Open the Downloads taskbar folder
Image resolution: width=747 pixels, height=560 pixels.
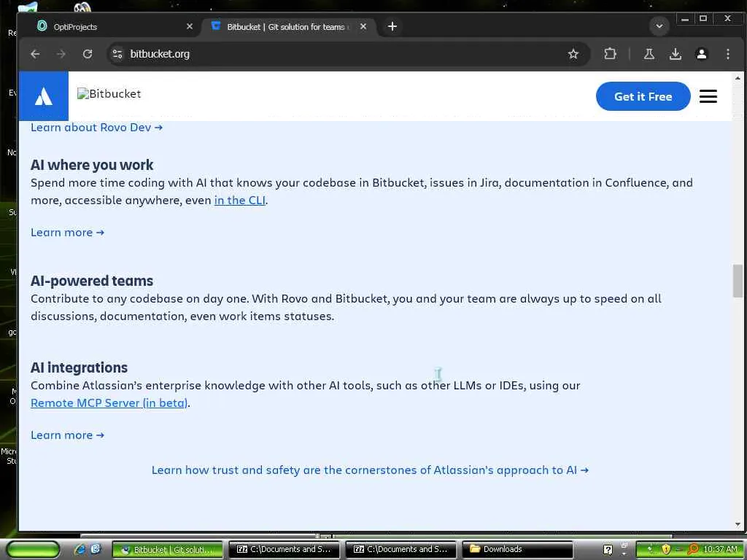pos(517,550)
